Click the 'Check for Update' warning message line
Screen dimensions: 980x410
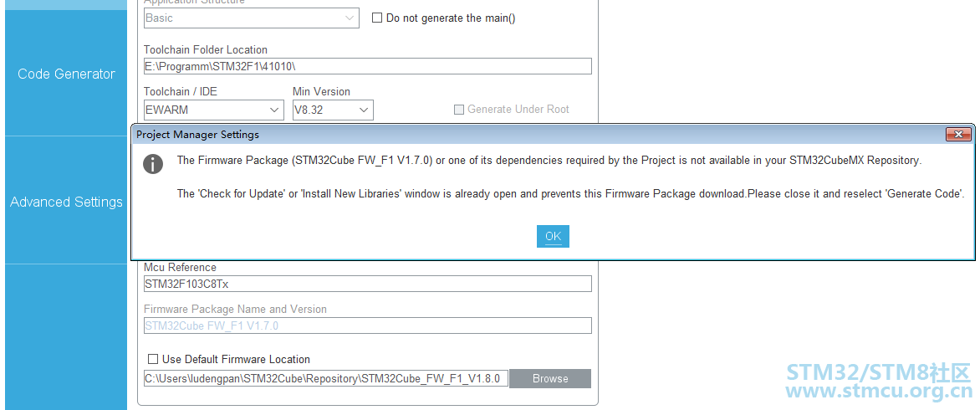pos(570,194)
